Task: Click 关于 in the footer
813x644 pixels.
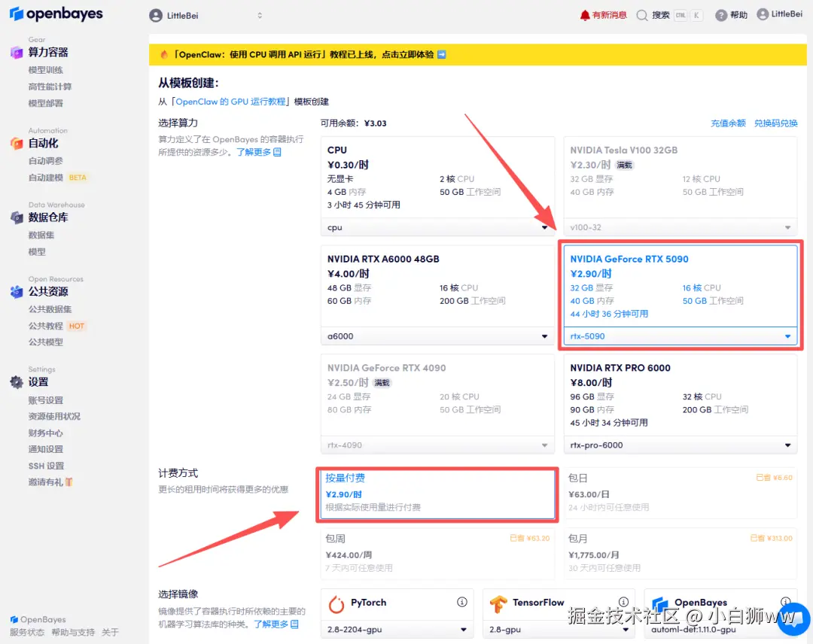Action: pos(110,632)
